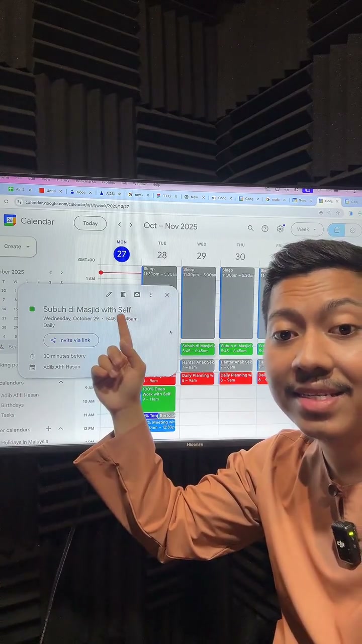Image resolution: width=362 pixels, height=644 pixels.
Task: Open the Bertolak event chip
Action: (166, 416)
